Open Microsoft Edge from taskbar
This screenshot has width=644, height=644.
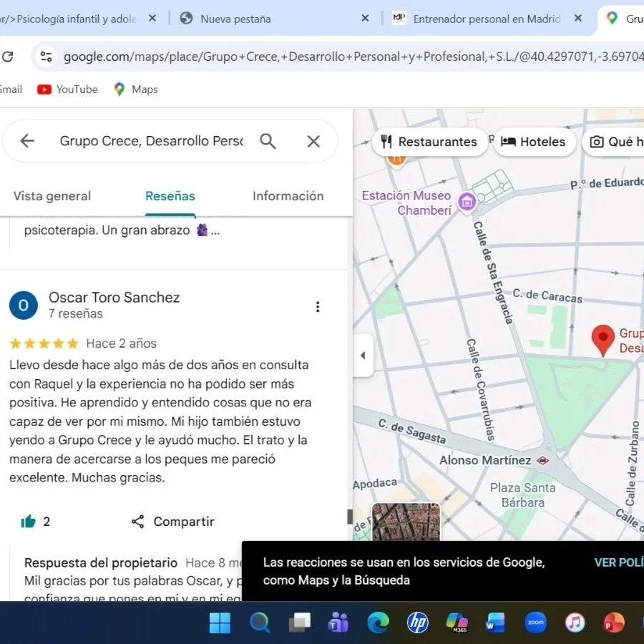pyautogui.click(x=378, y=623)
